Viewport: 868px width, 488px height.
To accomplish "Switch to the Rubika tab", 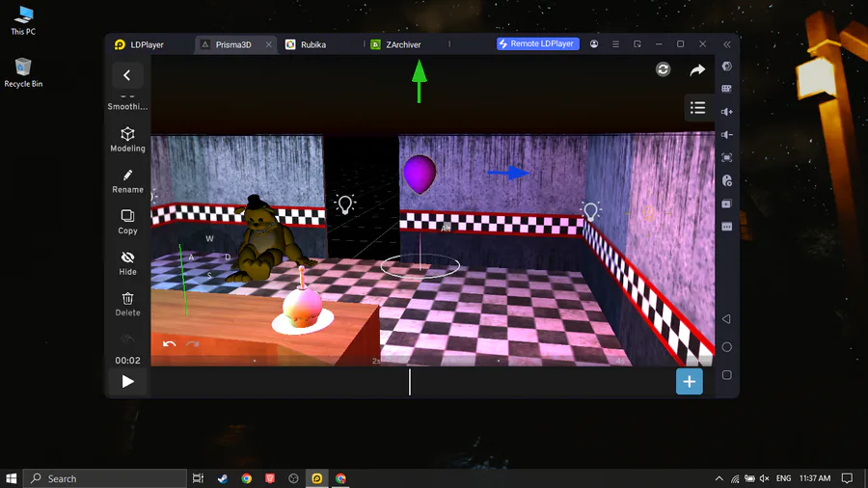I will click(x=312, y=44).
